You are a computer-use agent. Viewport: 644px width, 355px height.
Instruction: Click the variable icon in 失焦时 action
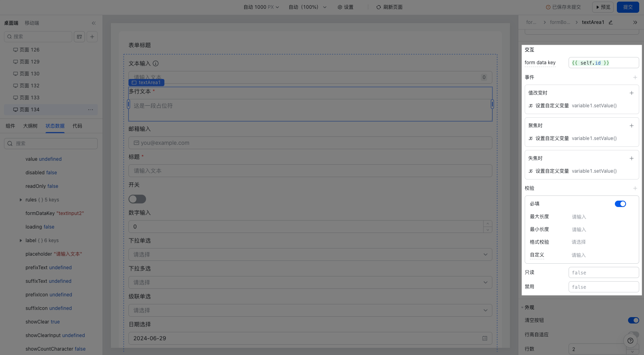[x=531, y=171]
